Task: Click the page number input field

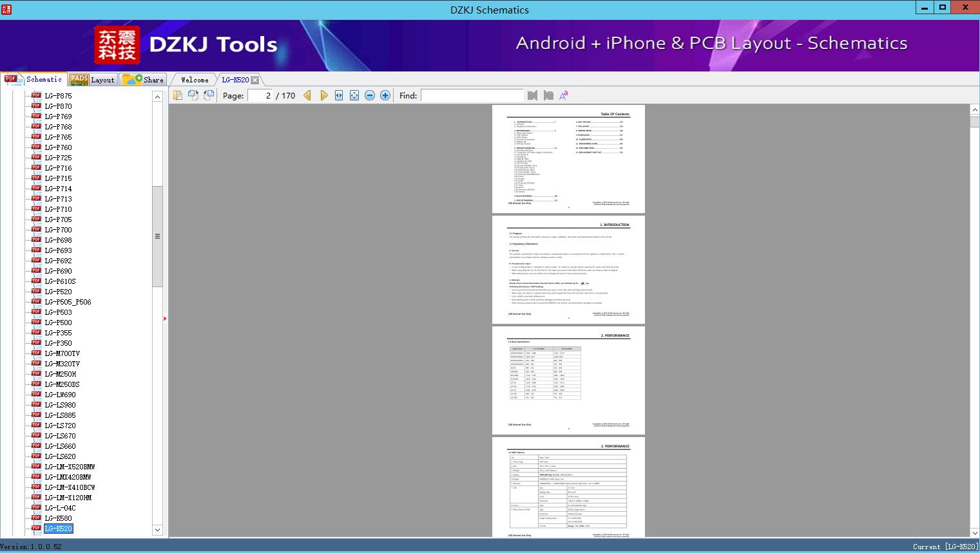Action: [260, 95]
